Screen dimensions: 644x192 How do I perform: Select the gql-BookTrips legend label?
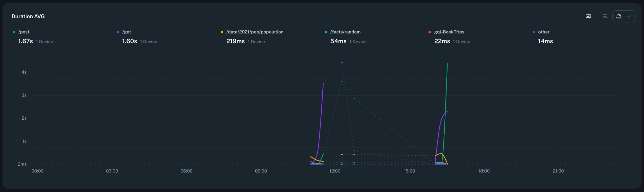449,32
